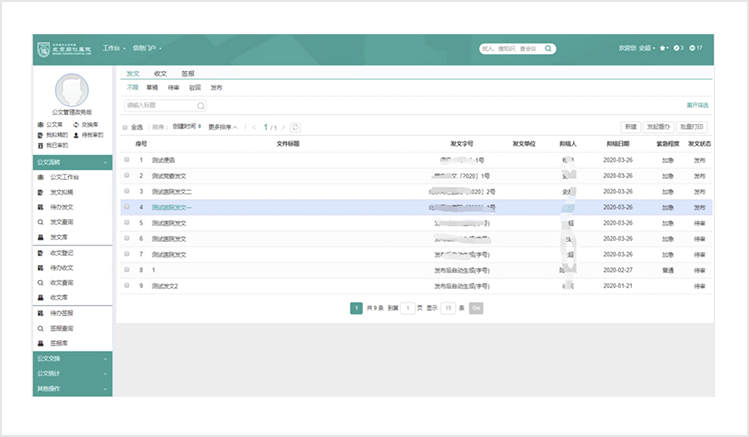Viewport: 749px width, 437px height.
Task: Tick the 全选 select-all checkbox
Action: pos(125,128)
